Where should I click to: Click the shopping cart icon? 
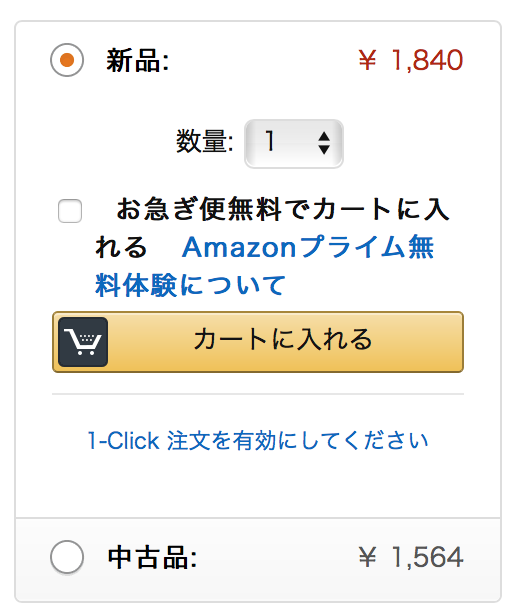[x=83, y=342]
